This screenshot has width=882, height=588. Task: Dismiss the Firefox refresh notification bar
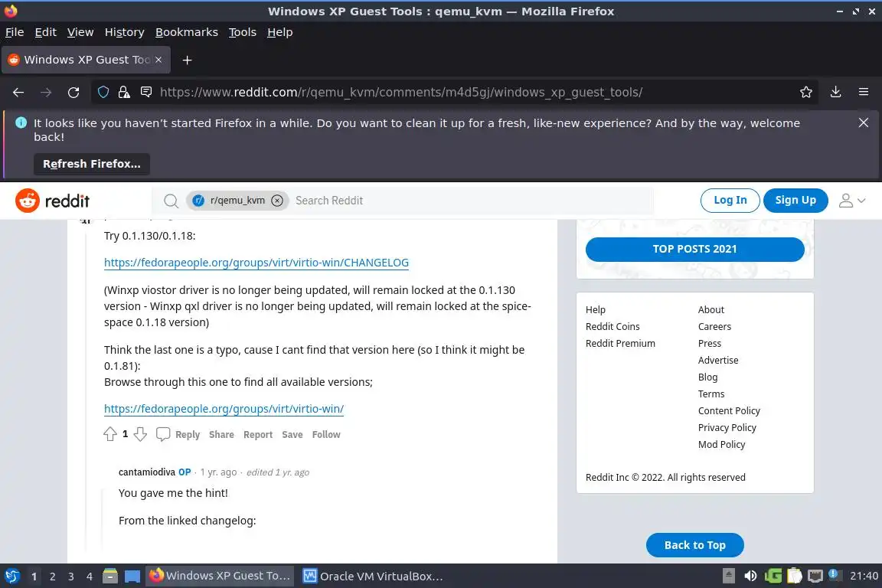tap(864, 122)
